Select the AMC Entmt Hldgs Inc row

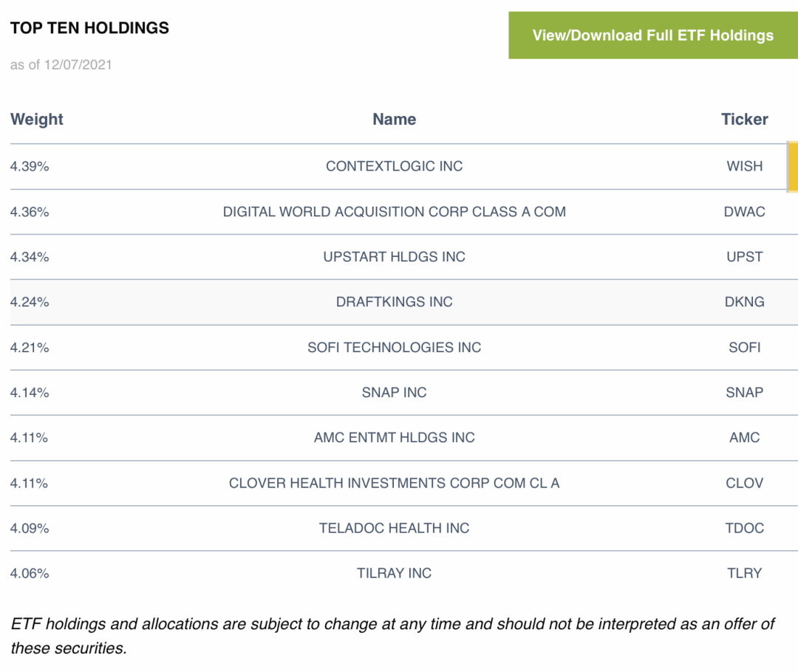coord(394,438)
